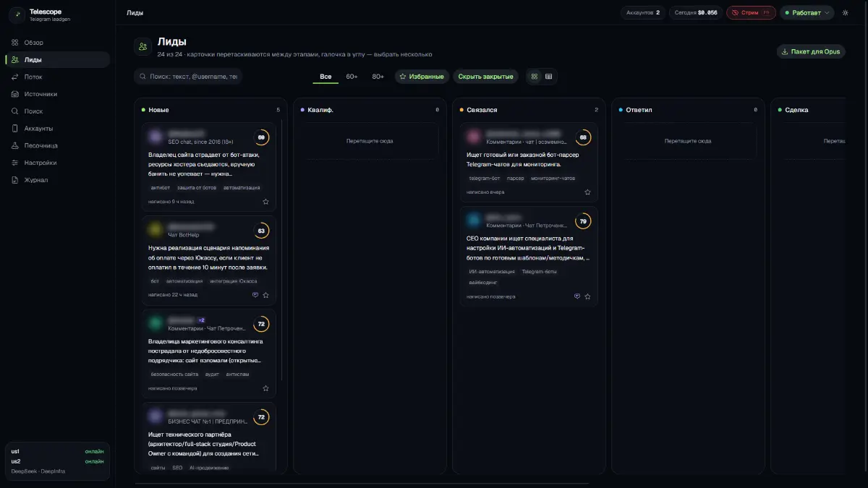This screenshot has width=868, height=488.
Task: Open Песочница in the sidebar
Action: coord(58,145)
